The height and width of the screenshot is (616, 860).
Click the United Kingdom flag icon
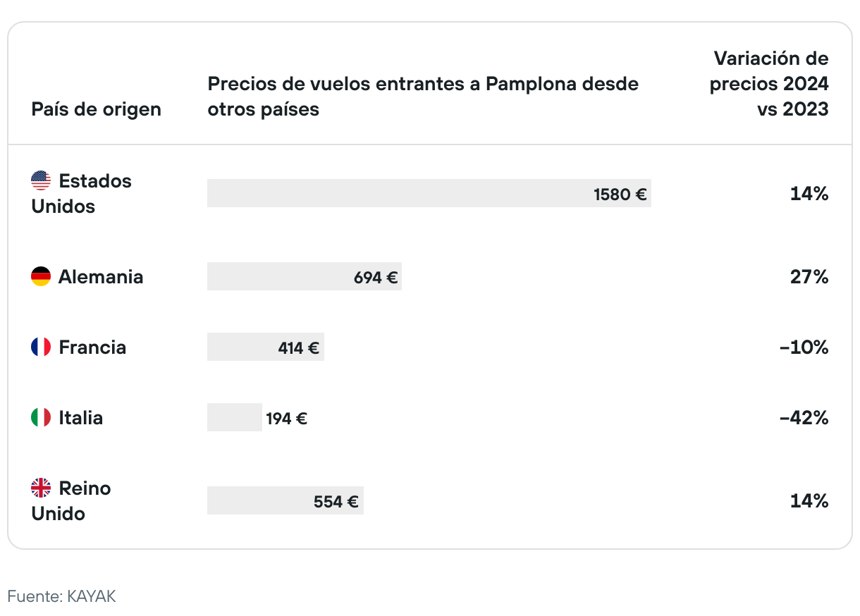(41, 488)
